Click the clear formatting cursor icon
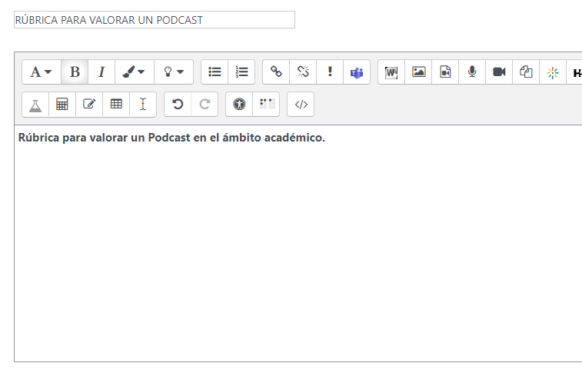 pyautogui.click(x=143, y=104)
